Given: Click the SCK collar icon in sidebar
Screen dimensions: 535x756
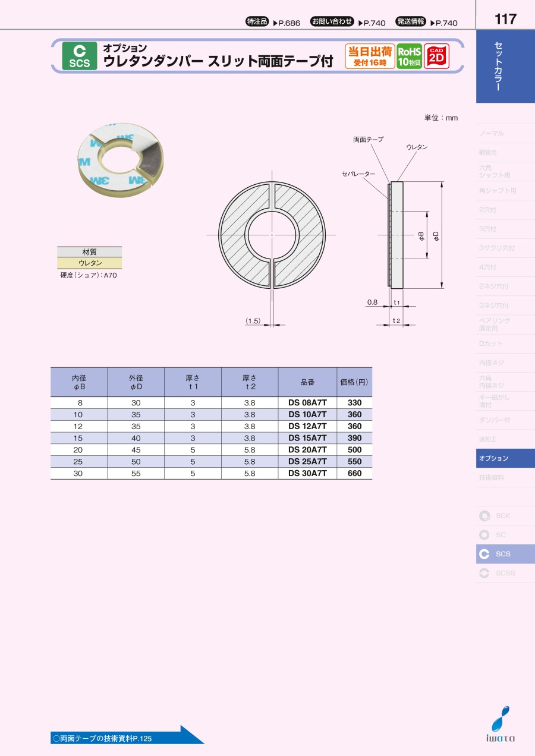Looking at the screenshot, I should coord(485,516).
